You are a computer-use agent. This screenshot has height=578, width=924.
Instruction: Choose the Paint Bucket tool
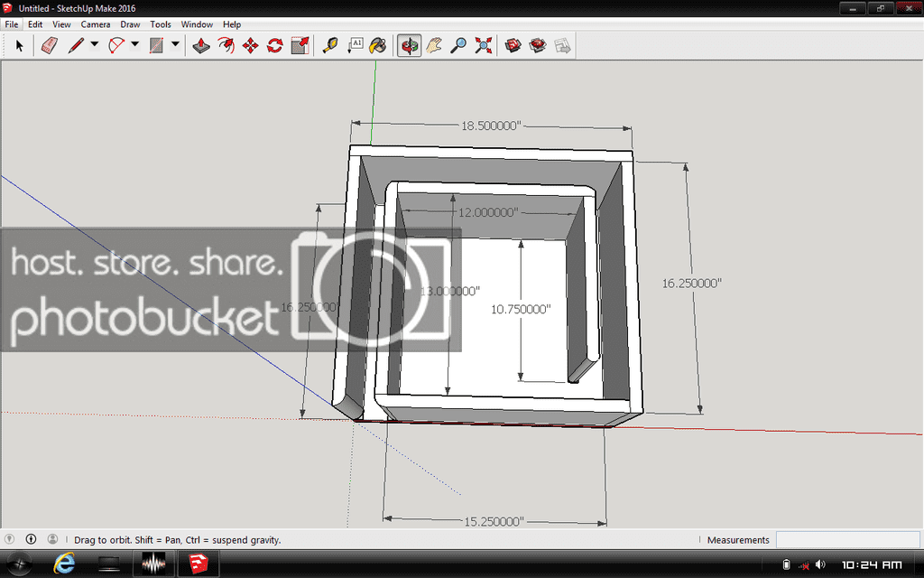[378, 45]
